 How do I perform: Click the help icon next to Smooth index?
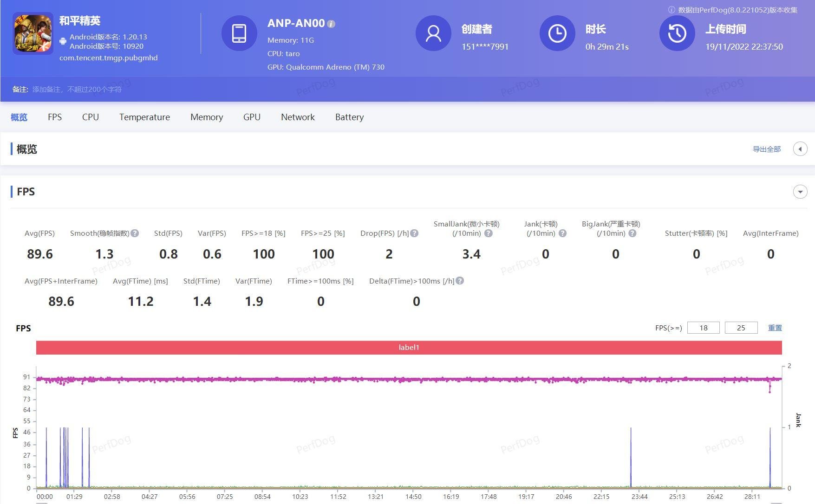[135, 233]
